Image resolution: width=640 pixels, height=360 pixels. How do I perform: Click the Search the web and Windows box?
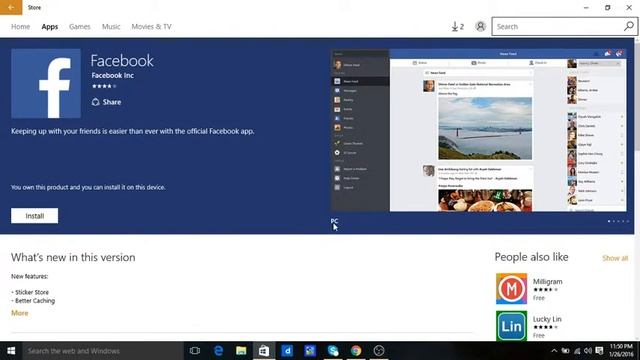click(x=103, y=351)
